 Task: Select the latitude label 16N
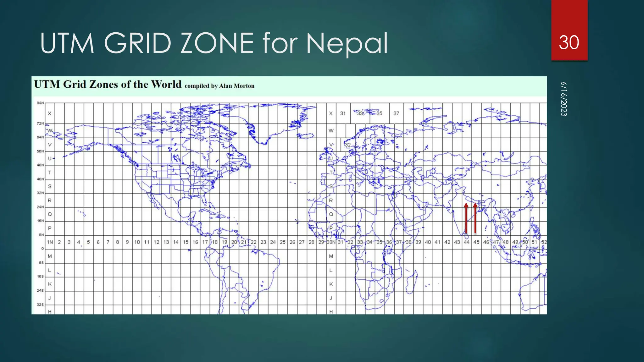tap(40, 221)
